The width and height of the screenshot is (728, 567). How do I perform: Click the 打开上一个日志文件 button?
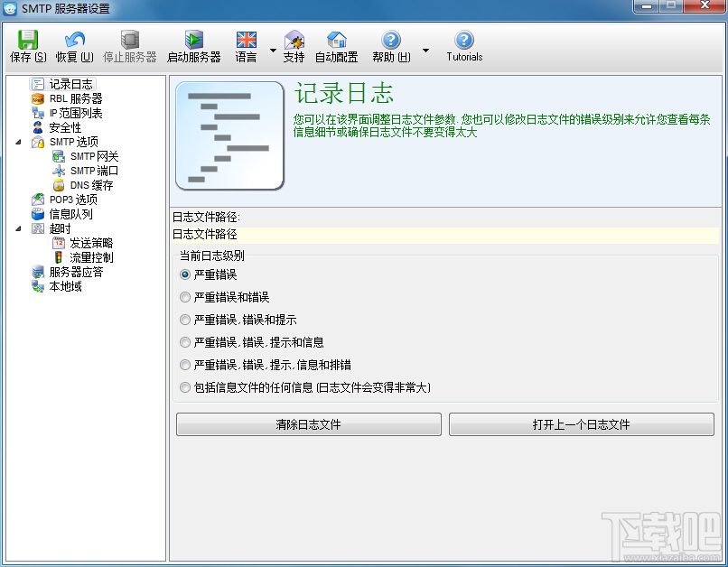click(582, 424)
